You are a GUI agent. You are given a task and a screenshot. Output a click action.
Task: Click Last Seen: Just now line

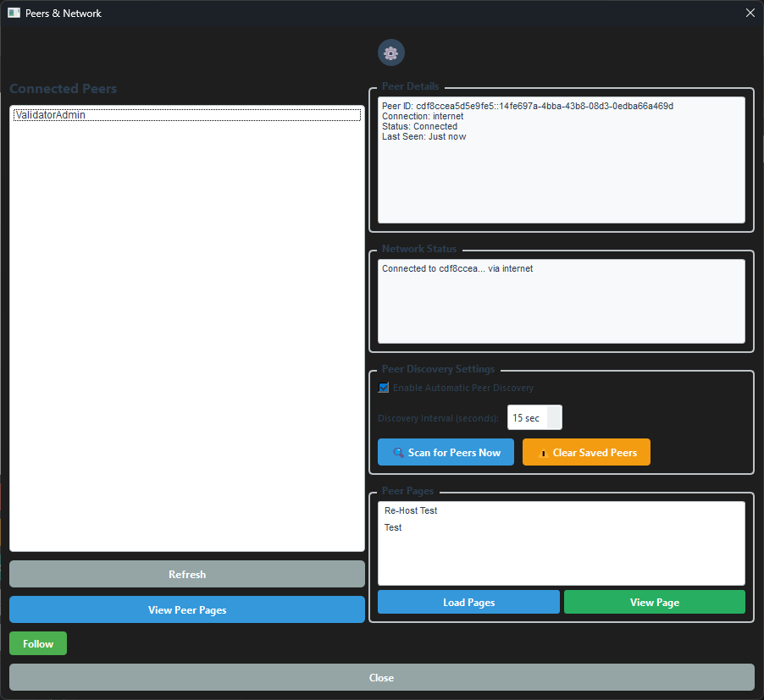tap(424, 137)
